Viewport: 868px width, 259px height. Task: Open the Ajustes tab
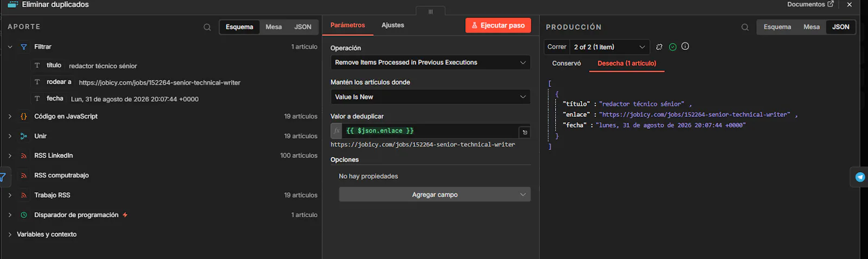pyautogui.click(x=393, y=26)
